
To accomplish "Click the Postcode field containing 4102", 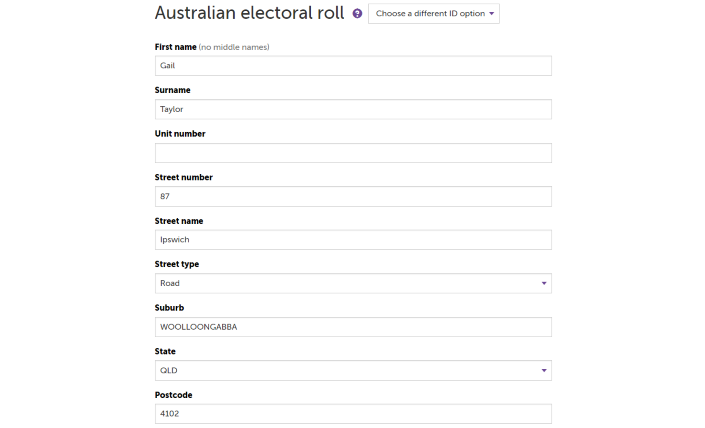I will point(353,414).
